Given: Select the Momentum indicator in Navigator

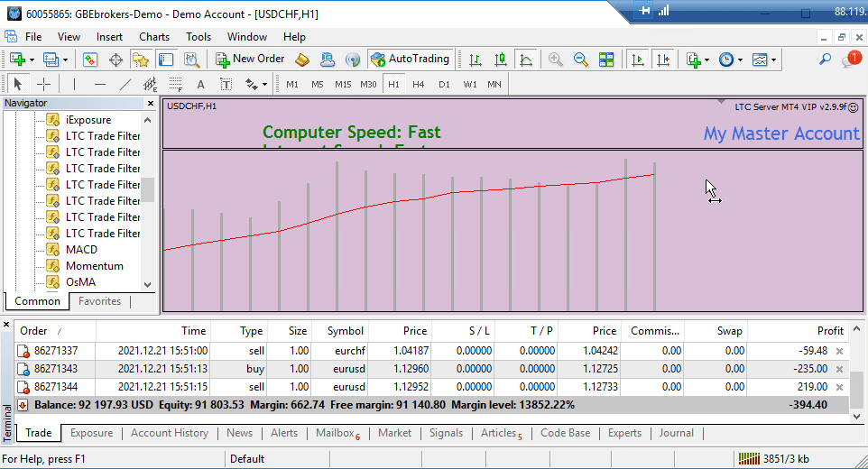Looking at the screenshot, I should (94, 266).
